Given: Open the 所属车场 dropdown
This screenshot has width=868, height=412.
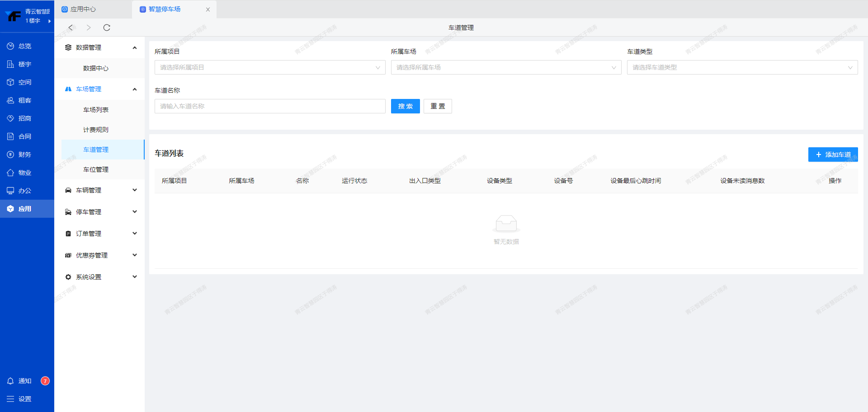Looking at the screenshot, I should [505, 67].
